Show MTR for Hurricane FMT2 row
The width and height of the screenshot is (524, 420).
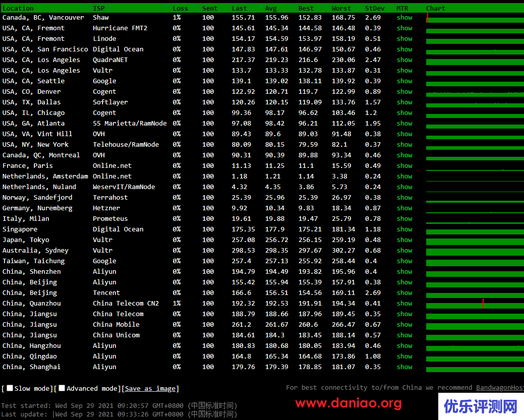point(404,28)
